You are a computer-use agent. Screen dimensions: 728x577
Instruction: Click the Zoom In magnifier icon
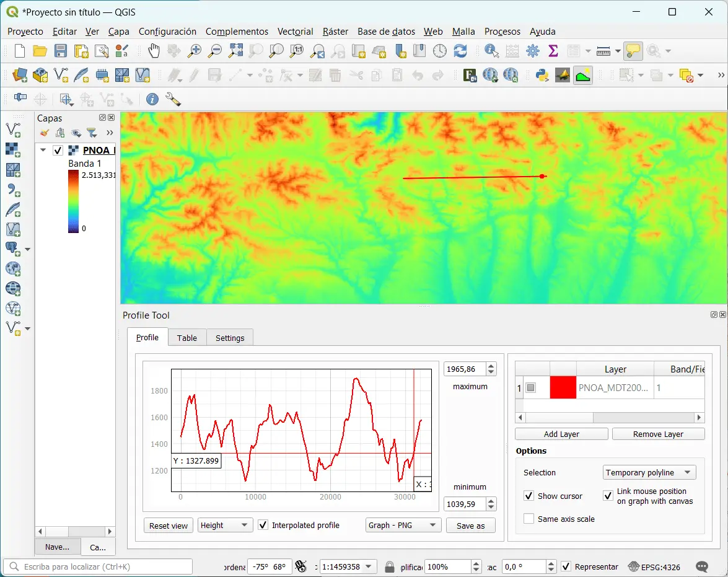coord(194,51)
